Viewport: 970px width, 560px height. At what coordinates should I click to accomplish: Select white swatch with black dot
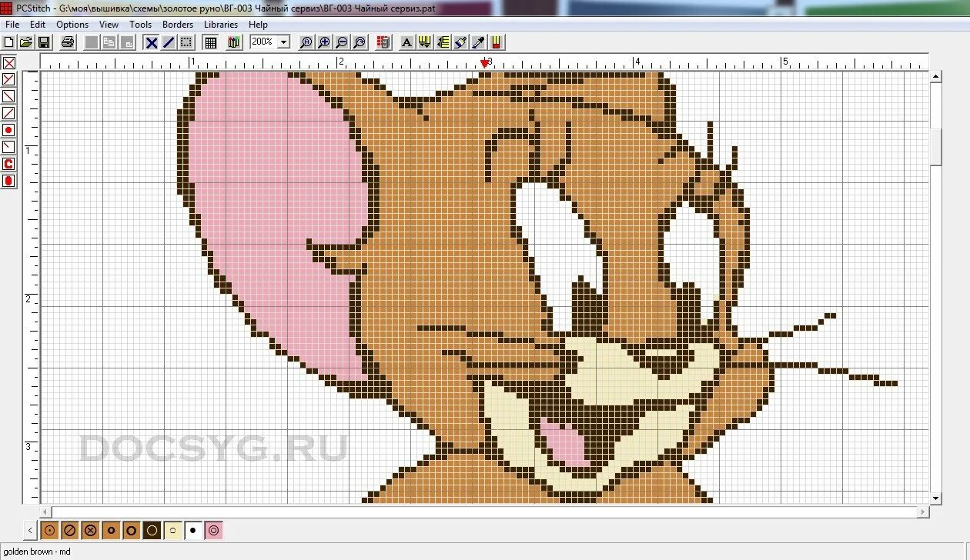[x=193, y=530]
